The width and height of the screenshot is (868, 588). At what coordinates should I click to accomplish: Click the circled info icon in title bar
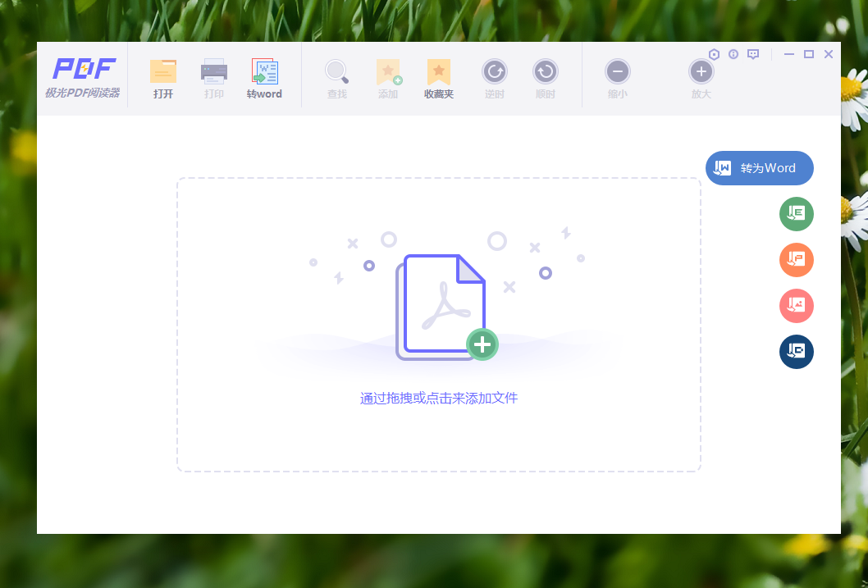coord(733,54)
